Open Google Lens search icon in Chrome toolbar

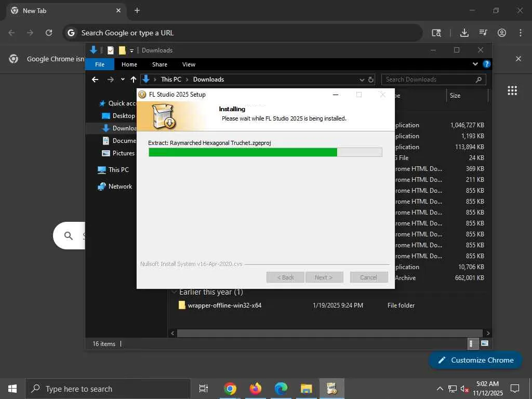tap(436, 33)
